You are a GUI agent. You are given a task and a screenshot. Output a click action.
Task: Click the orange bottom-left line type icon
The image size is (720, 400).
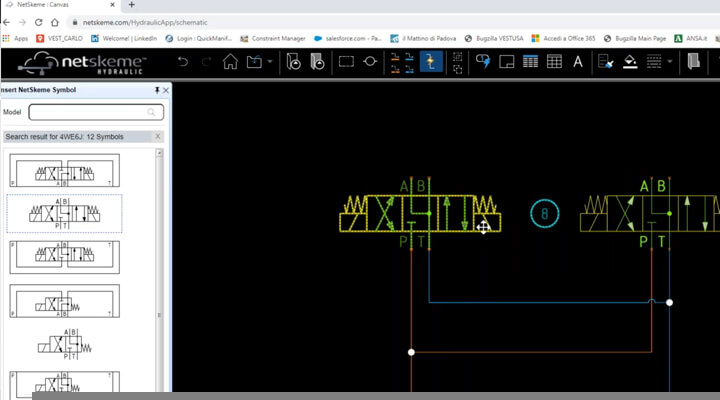pos(395,69)
